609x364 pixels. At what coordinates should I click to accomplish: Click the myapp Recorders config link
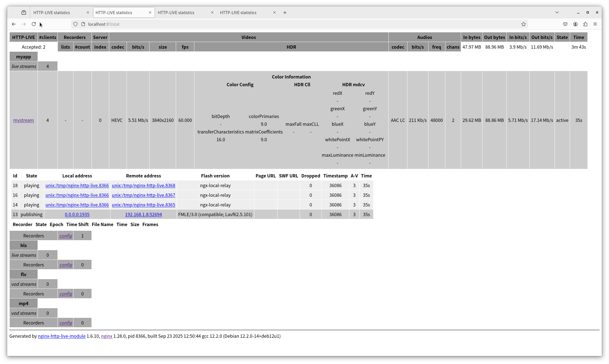(x=66, y=236)
